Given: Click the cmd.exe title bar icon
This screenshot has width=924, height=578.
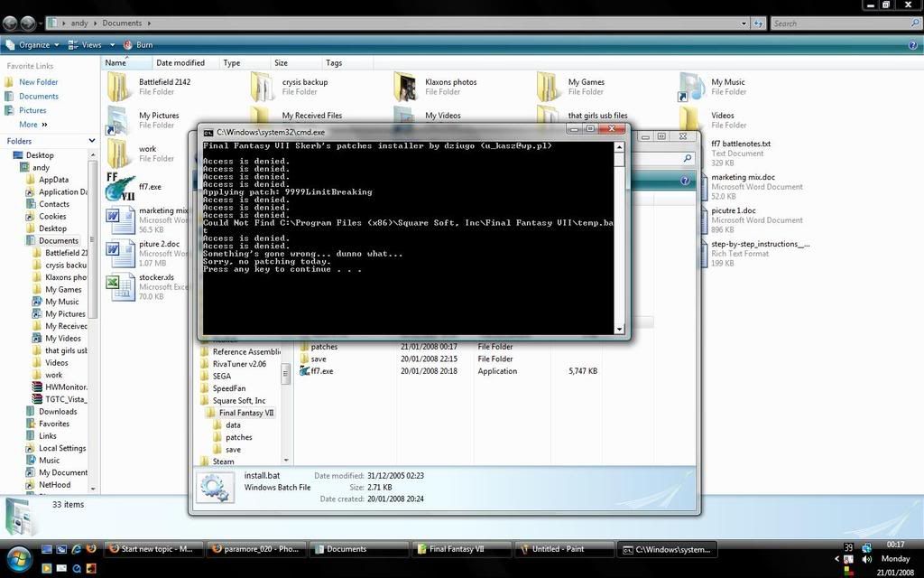Looking at the screenshot, I should 208,133.
